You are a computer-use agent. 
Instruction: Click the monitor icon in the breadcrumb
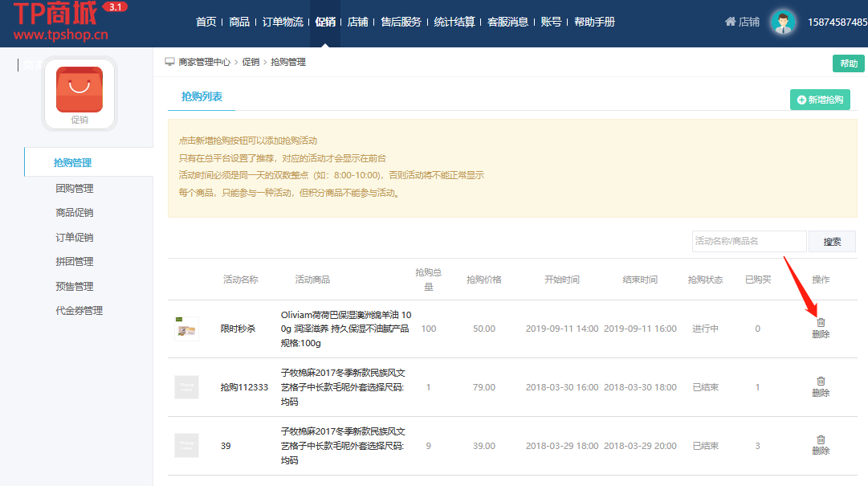pos(169,62)
